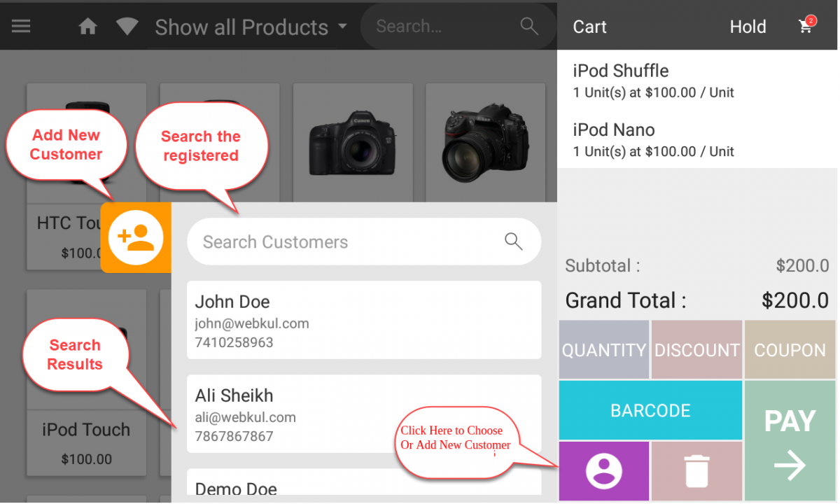Open the DISCOUNT option

696,349
